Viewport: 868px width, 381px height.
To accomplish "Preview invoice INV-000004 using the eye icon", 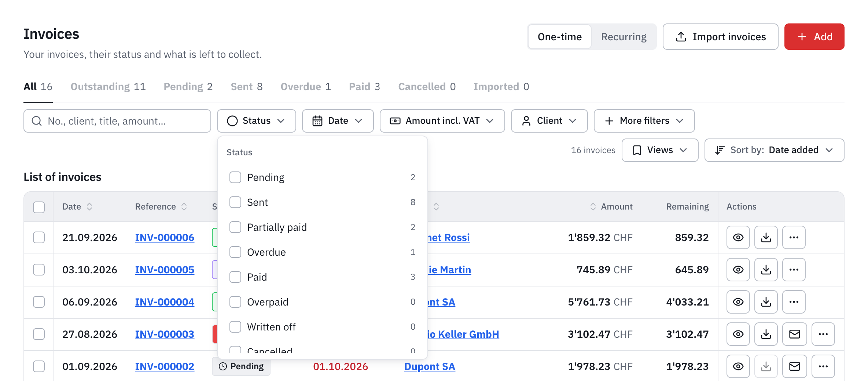I will click(738, 302).
